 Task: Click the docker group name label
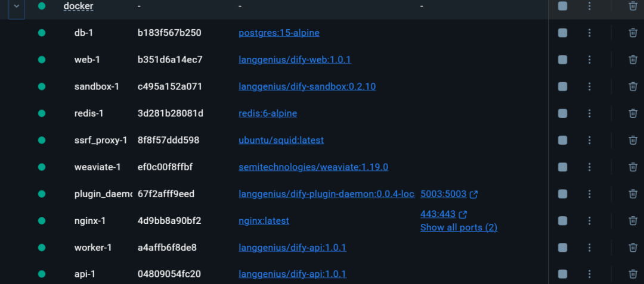click(x=79, y=6)
